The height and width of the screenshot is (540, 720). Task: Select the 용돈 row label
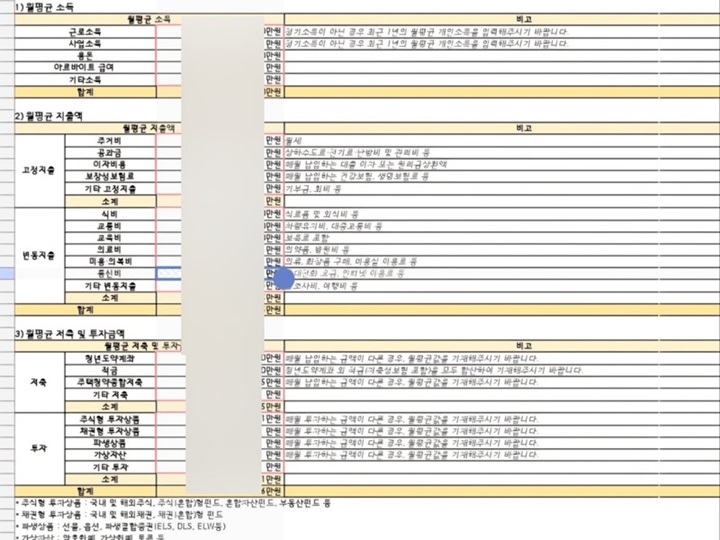point(85,56)
